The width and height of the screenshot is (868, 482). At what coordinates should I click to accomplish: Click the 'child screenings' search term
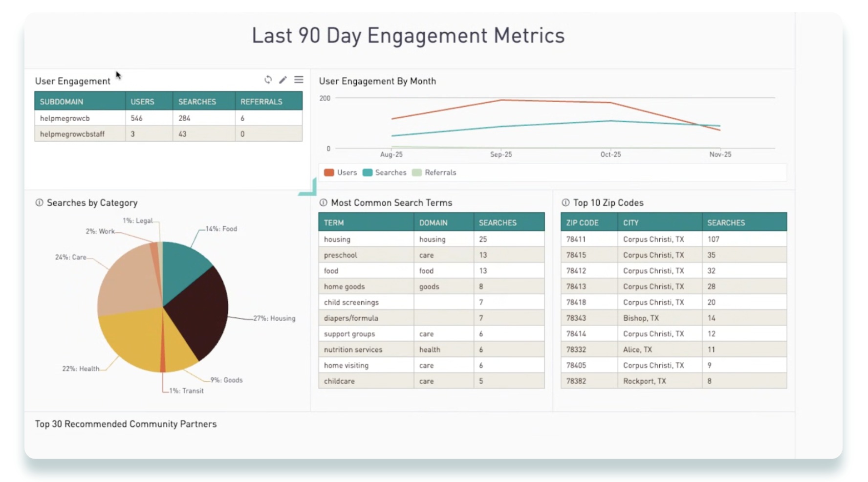click(351, 303)
